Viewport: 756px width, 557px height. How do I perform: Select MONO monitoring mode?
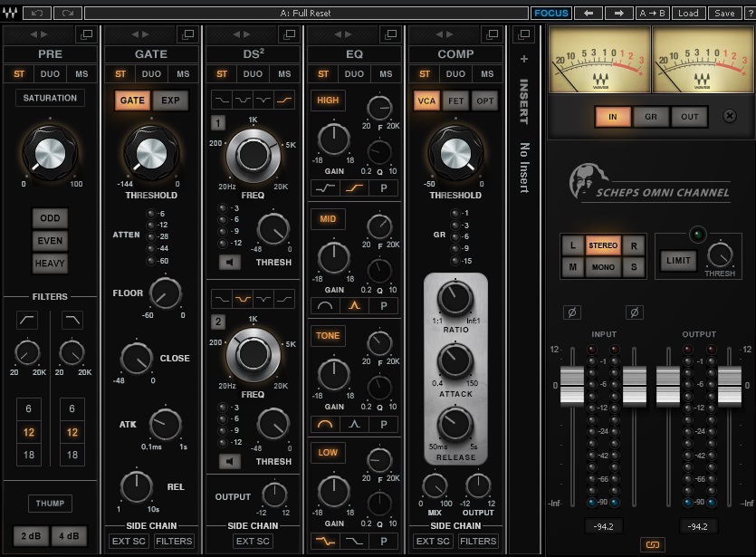point(603,266)
